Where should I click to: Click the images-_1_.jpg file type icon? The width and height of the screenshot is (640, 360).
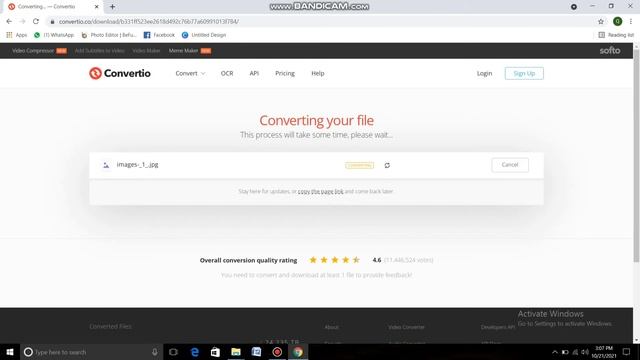[x=106, y=165]
